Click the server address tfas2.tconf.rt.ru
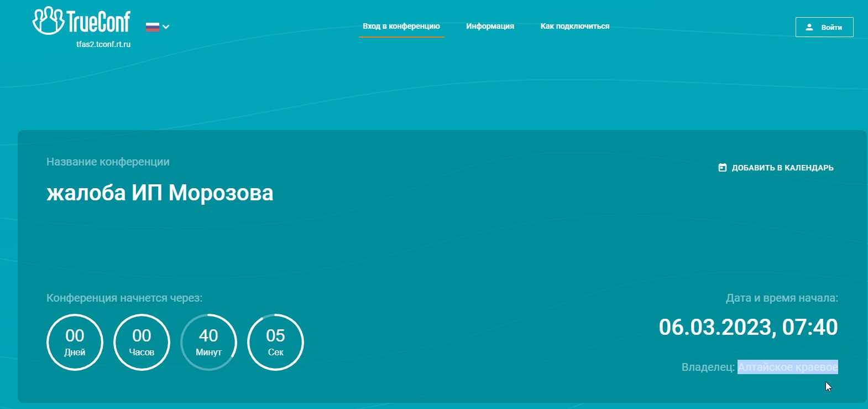Screen dimensions: 868x409 pyautogui.click(x=103, y=44)
